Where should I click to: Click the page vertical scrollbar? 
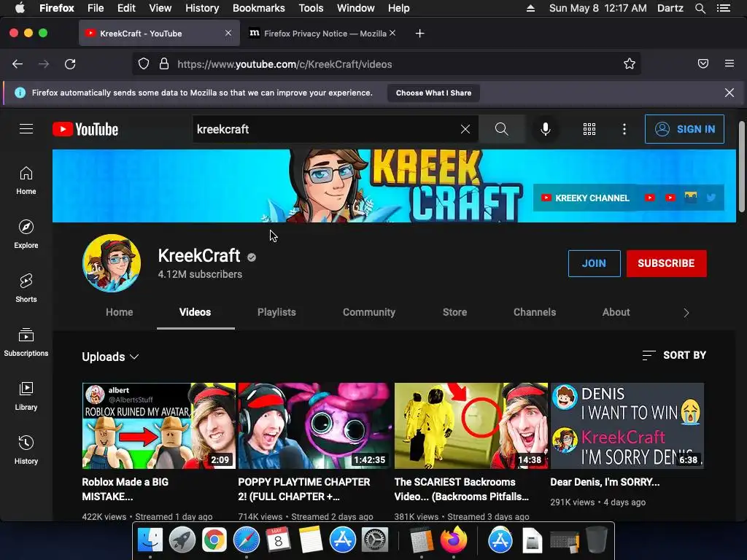click(x=741, y=167)
